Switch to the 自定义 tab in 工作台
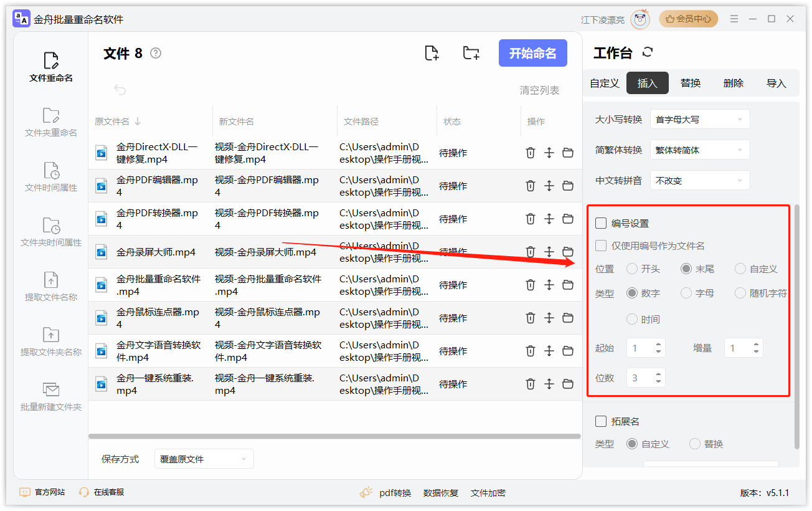Screen dimensions: 812x511 coord(605,83)
